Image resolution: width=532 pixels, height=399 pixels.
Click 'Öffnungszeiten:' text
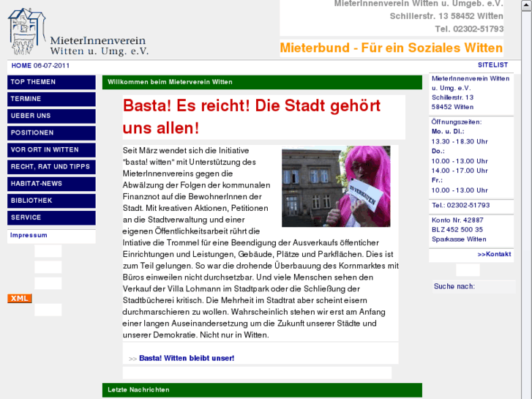click(457, 122)
